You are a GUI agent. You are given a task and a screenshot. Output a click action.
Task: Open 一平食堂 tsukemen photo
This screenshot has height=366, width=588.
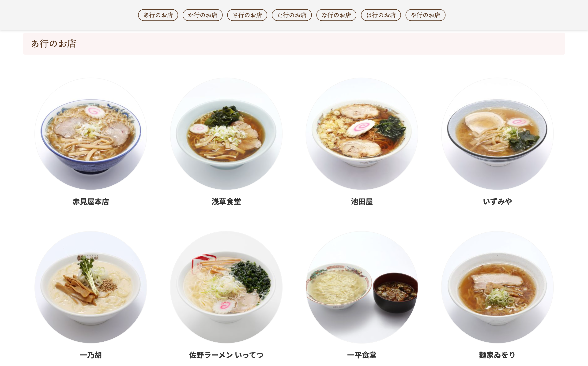(x=362, y=287)
